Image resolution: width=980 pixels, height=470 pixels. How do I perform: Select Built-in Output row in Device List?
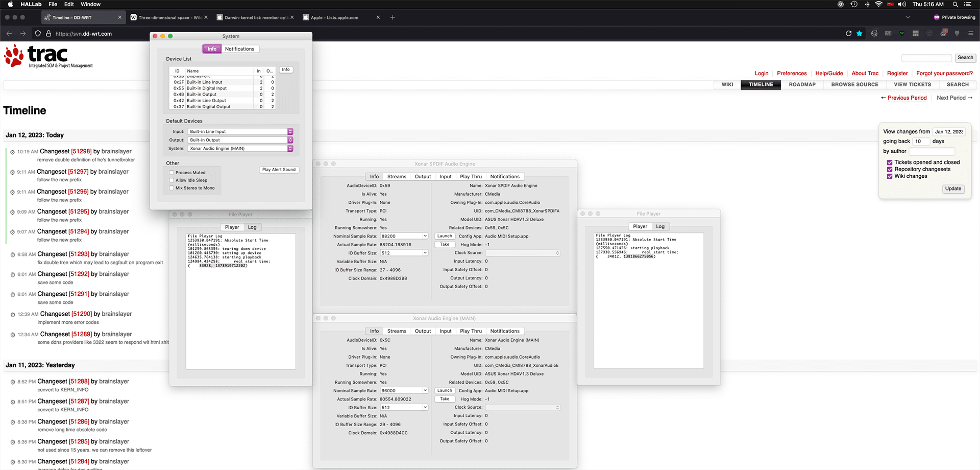[223, 95]
